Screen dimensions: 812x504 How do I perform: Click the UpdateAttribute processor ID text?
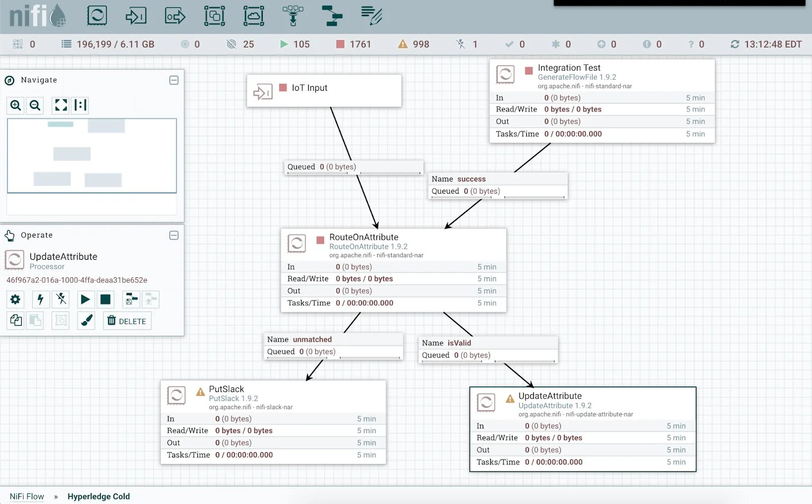pyautogui.click(x=77, y=280)
